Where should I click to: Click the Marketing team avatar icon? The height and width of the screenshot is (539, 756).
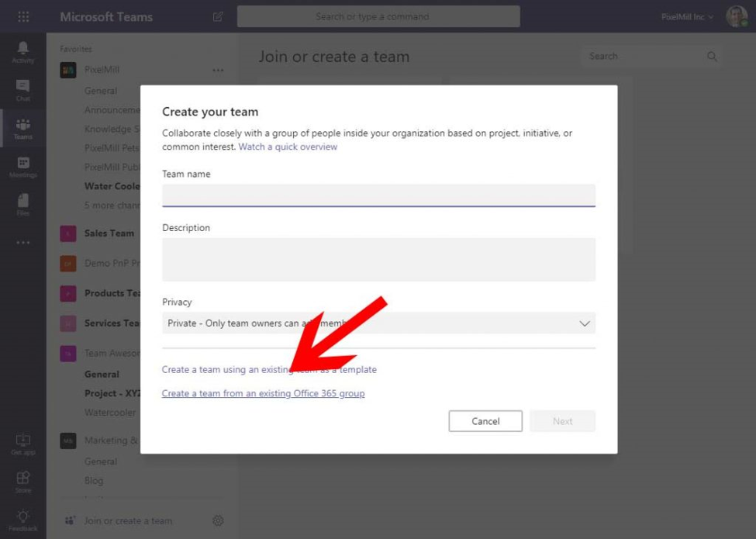pos(68,441)
